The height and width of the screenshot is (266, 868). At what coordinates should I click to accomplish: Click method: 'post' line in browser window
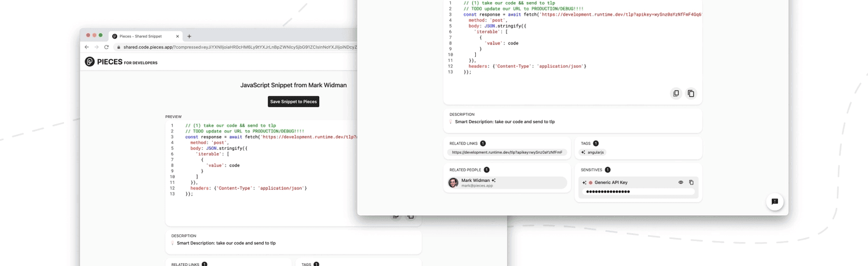click(x=210, y=143)
